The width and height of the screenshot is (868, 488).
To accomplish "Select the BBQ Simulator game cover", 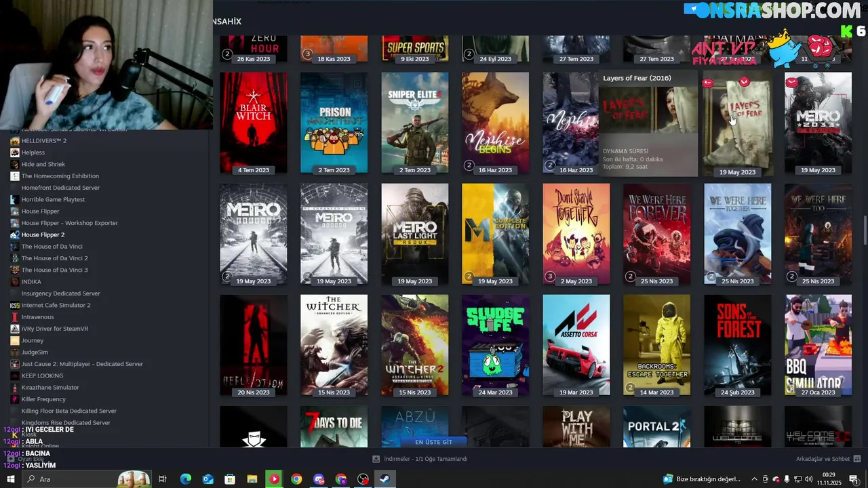I will (818, 345).
